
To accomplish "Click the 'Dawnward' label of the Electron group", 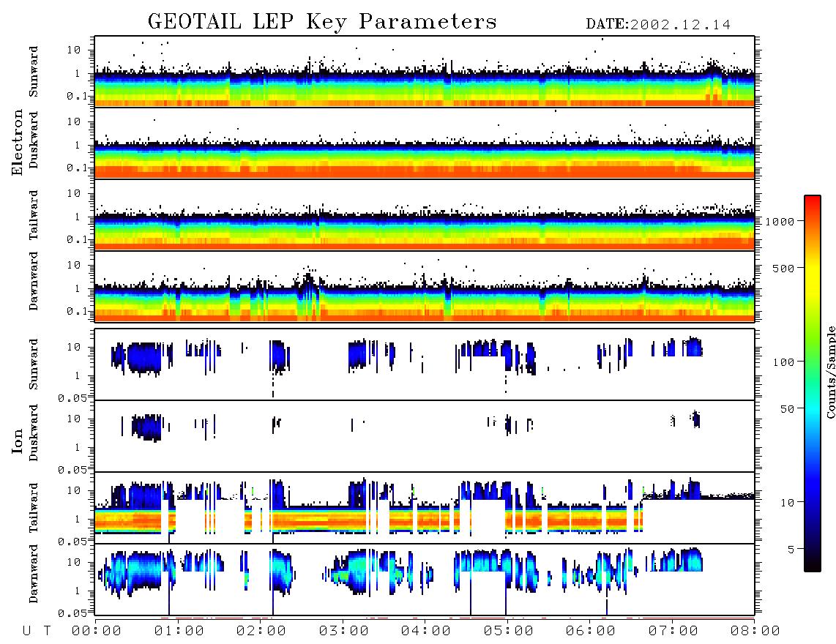I will tap(34, 281).
